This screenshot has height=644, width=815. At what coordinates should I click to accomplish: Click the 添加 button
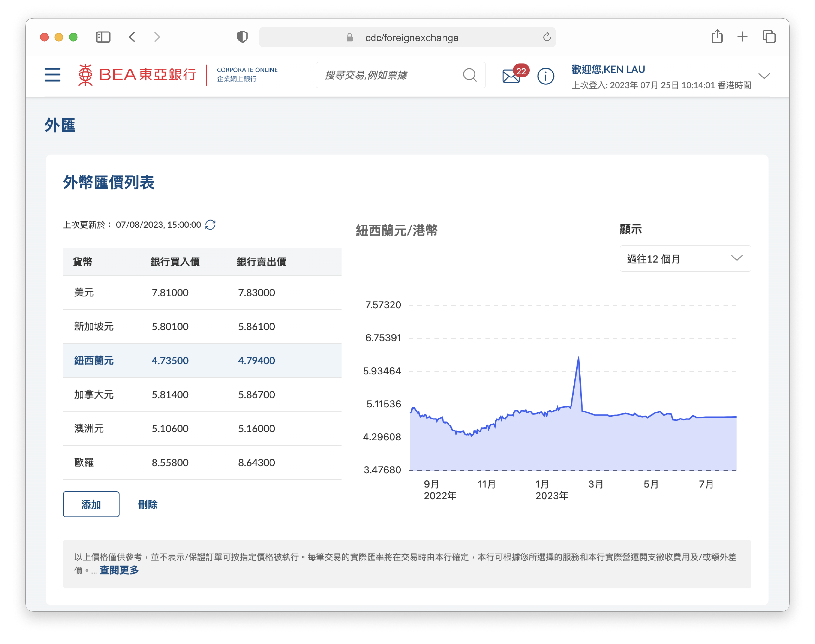click(91, 504)
